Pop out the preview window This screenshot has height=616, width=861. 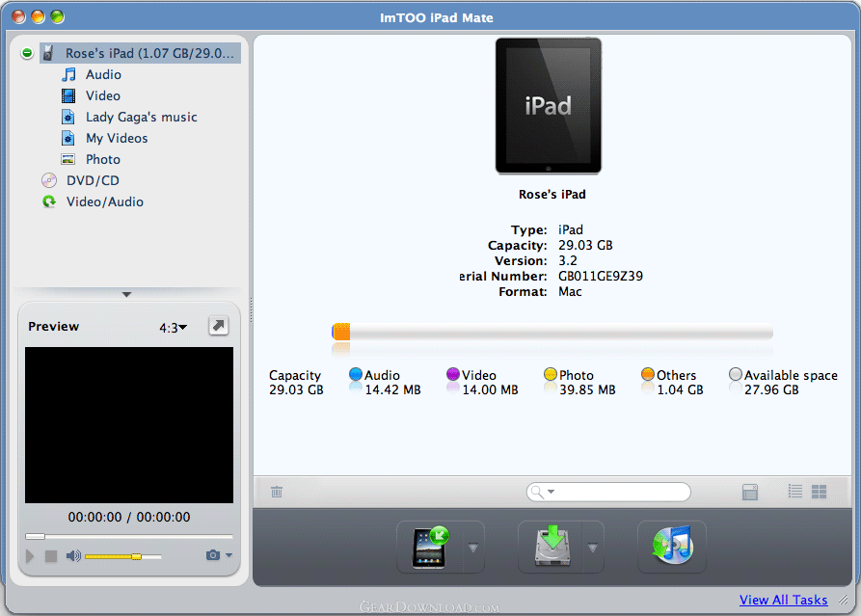219,326
